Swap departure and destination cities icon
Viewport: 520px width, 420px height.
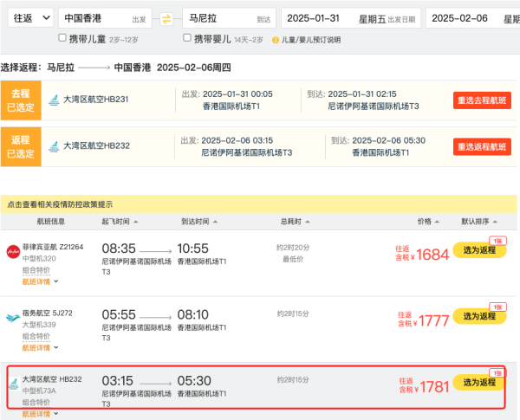tap(166, 18)
